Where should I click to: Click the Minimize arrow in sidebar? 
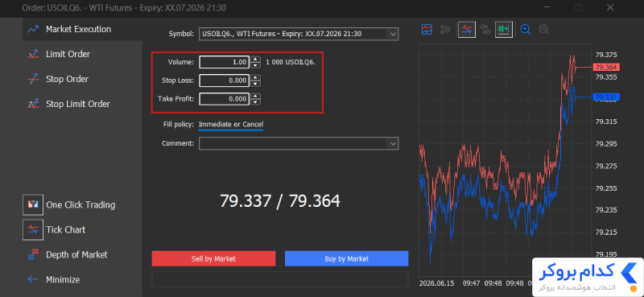point(33,280)
